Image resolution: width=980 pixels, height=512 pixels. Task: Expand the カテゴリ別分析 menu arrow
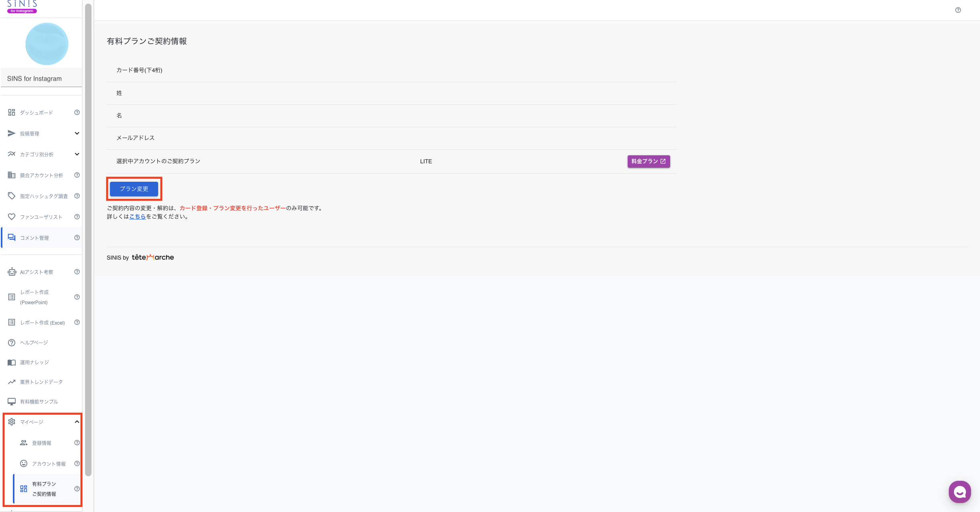(77, 154)
